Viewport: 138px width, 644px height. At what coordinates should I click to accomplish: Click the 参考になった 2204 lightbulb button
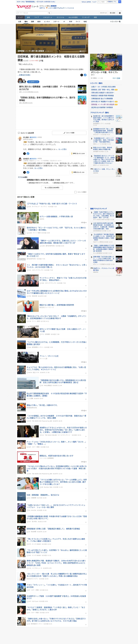point(78,153)
